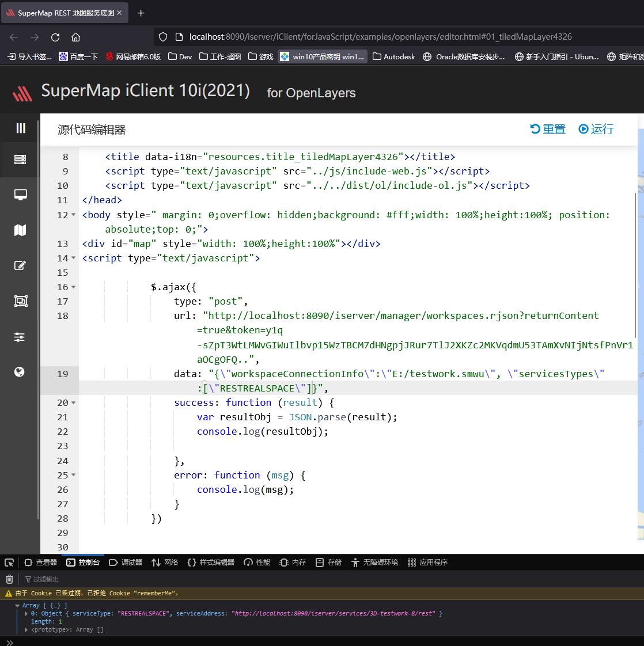This screenshot has width=644, height=646.
Task: Open the 导入书签 bookmark
Action: [x=30, y=56]
